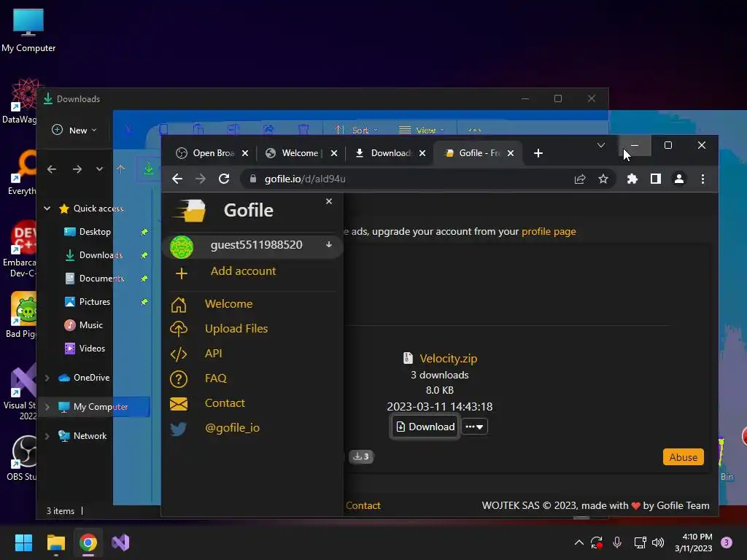The height and width of the screenshot is (560, 747).
Task: Click Add account in Gofile sidebar
Action: [x=243, y=271]
